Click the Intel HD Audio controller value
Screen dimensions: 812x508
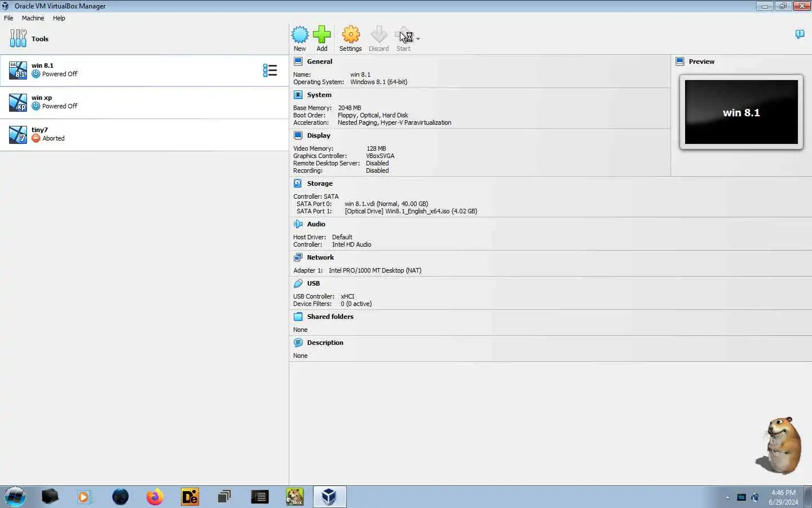pyautogui.click(x=352, y=244)
